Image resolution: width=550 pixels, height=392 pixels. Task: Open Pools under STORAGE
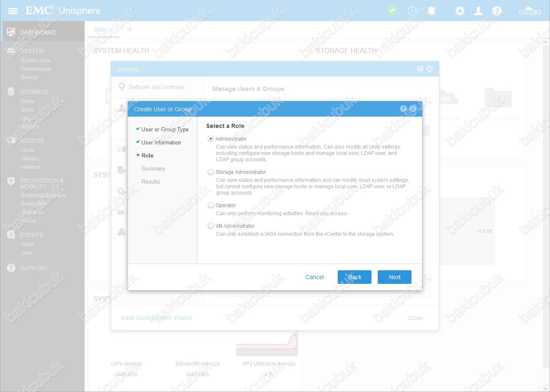click(x=28, y=101)
